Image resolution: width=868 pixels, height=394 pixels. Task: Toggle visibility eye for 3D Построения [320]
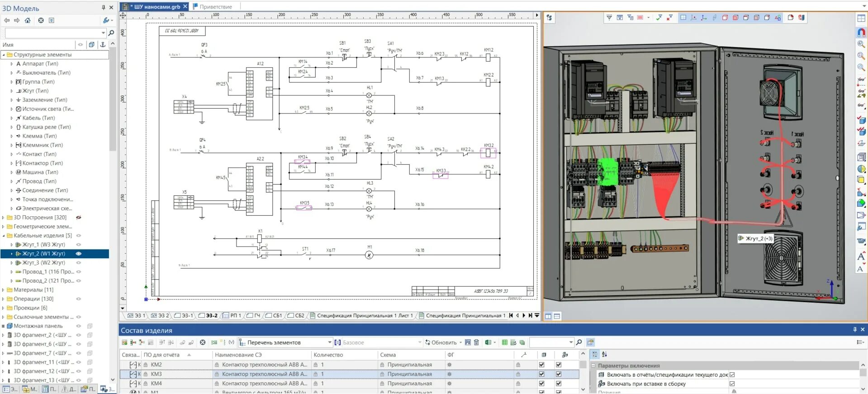(x=79, y=218)
